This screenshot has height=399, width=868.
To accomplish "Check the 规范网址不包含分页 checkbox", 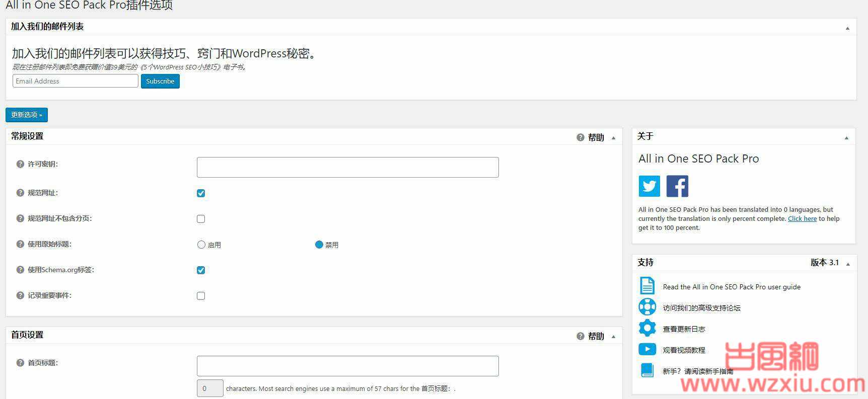I will pyautogui.click(x=201, y=219).
